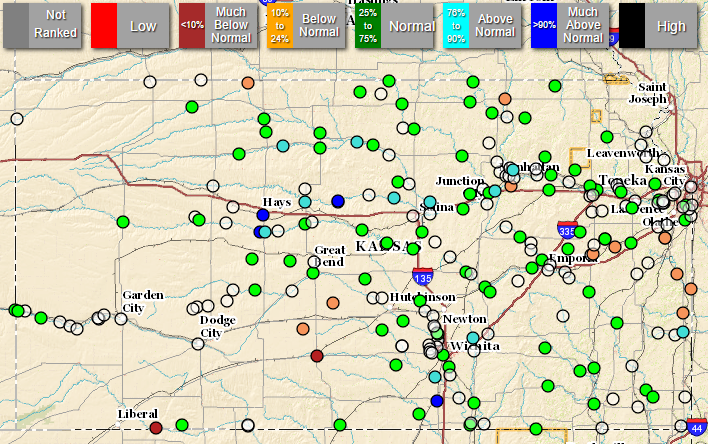Screen dimensions: 708x444
Task: Click the KANSAS state label
Action: coord(389,246)
